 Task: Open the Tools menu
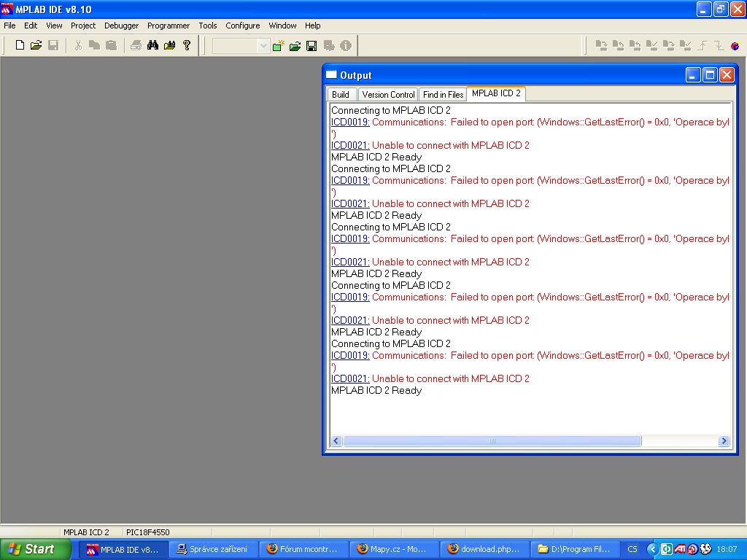pyautogui.click(x=208, y=26)
